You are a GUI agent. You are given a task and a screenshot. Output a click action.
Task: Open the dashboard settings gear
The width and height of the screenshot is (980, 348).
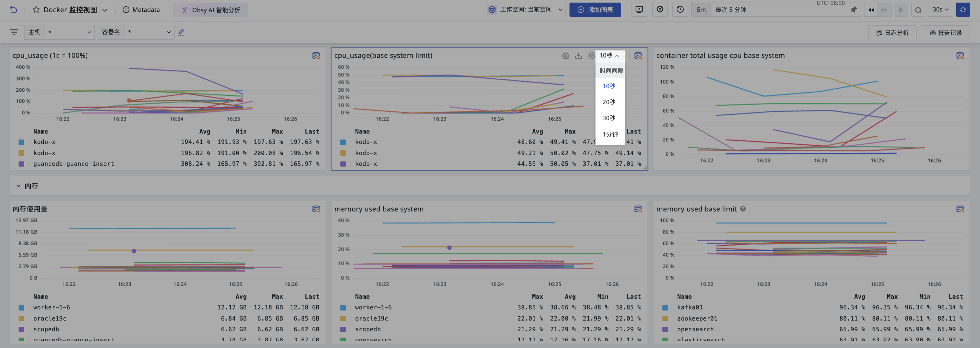pos(660,10)
